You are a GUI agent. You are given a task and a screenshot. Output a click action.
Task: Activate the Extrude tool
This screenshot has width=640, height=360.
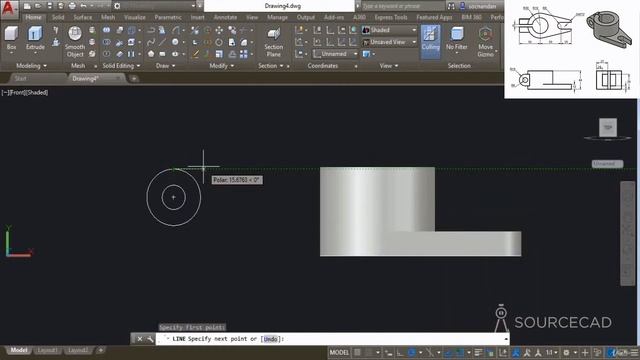click(35, 40)
